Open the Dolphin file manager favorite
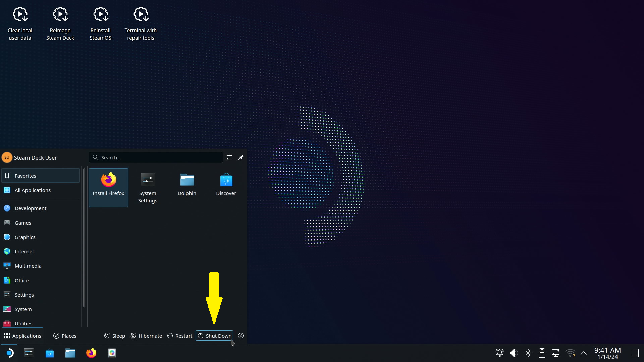The width and height of the screenshot is (644, 362). (x=187, y=184)
